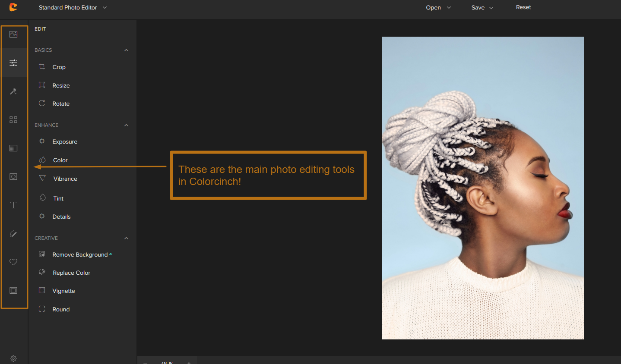Collapse the Creative section
This screenshot has height=364, width=621.
(126, 238)
